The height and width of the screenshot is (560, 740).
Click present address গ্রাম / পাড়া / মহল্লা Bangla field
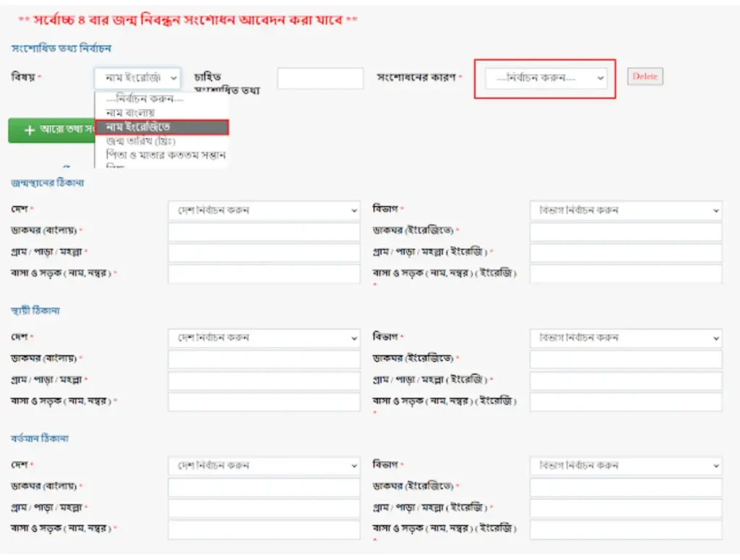[264, 509]
